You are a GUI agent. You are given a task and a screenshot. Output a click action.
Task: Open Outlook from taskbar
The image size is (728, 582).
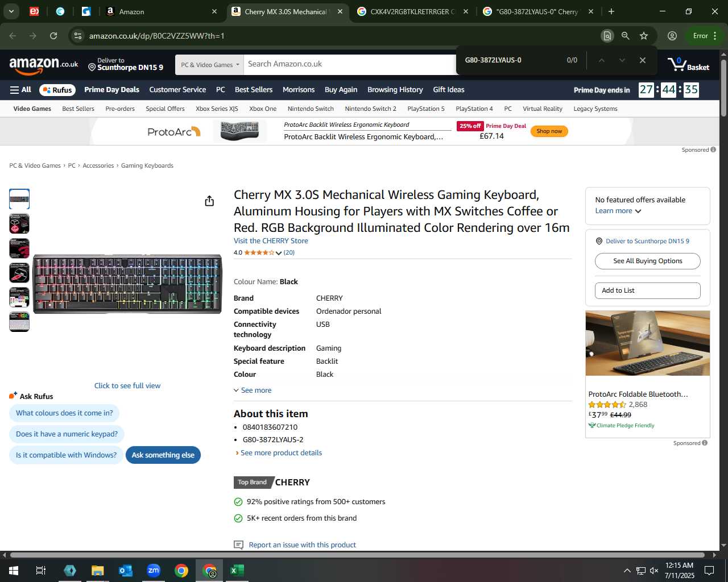pos(126,570)
